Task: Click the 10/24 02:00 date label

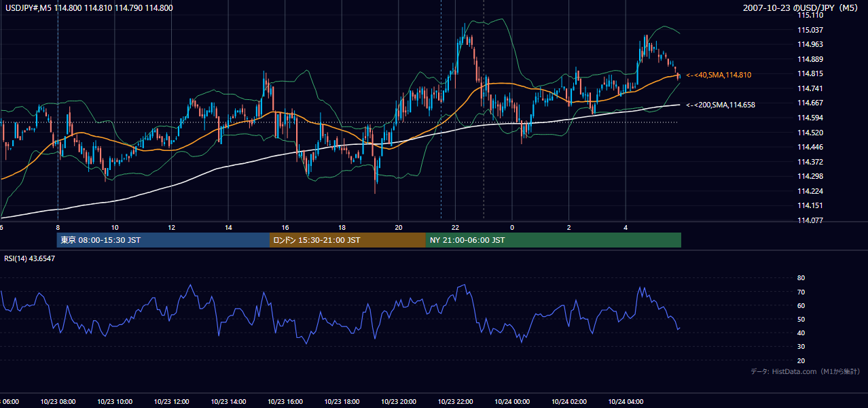Action: click(x=569, y=402)
